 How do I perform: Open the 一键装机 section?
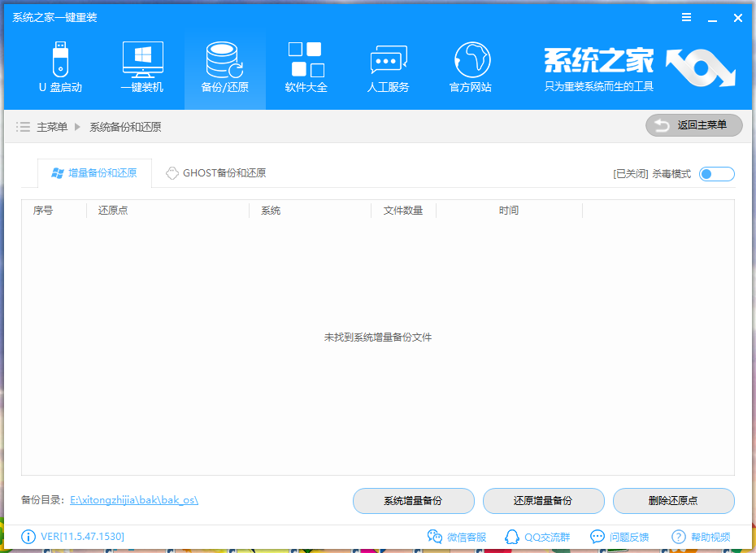[142, 67]
